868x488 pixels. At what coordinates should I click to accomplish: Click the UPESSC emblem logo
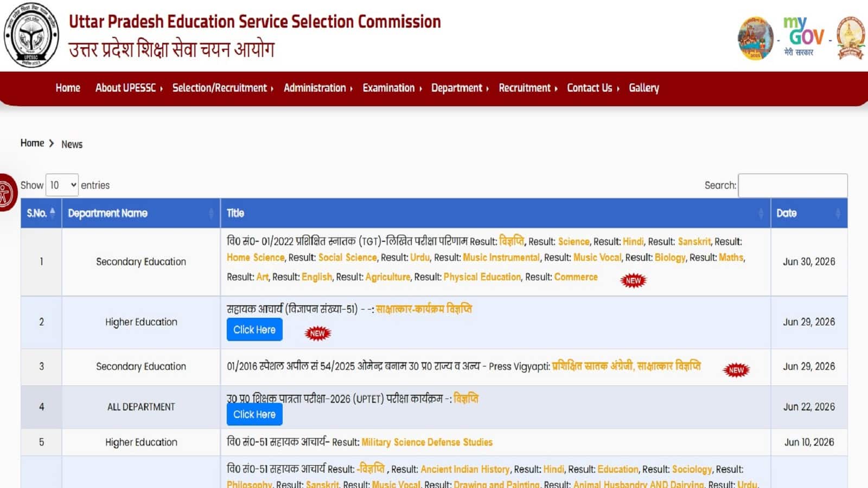(x=31, y=36)
